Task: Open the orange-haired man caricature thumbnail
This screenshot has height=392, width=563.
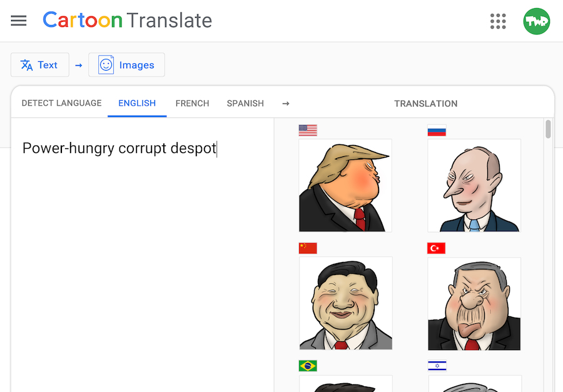Action: click(x=345, y=185)
